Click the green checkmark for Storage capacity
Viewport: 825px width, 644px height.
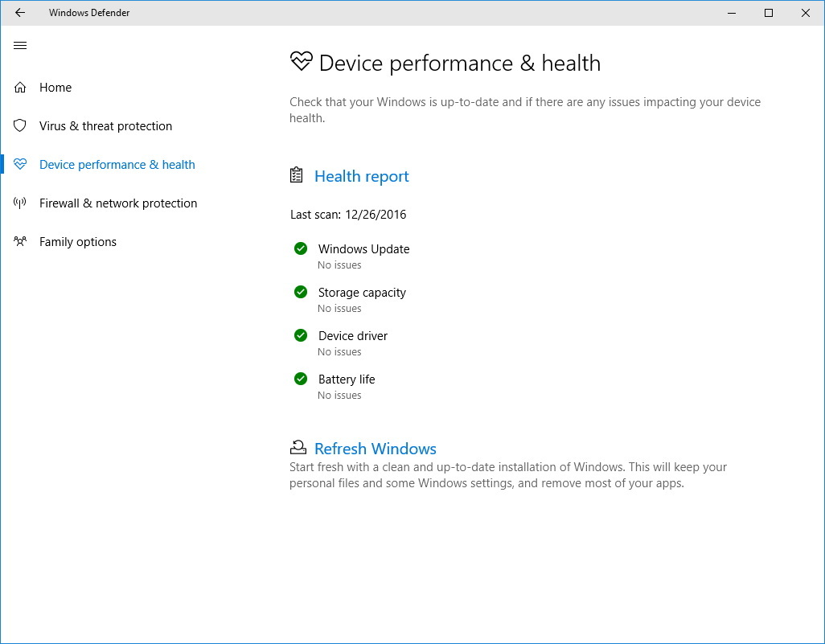tap(301, 292)
